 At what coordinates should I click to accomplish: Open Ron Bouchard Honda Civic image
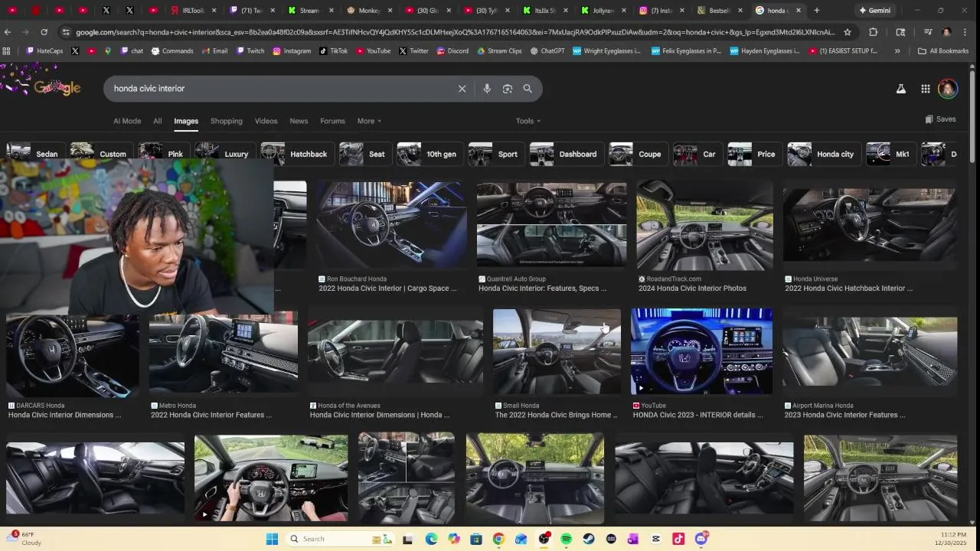coord(392,225)
